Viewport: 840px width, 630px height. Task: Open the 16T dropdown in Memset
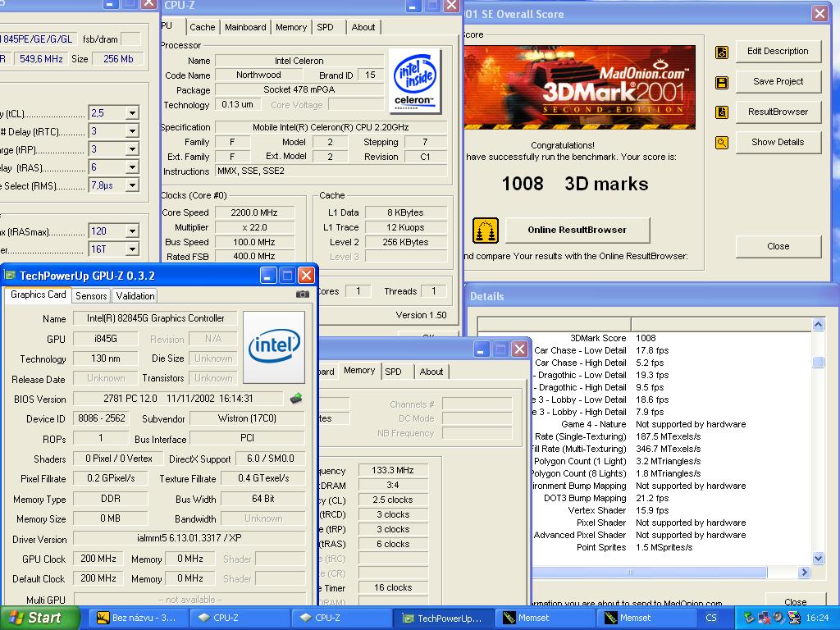[132, 249]
